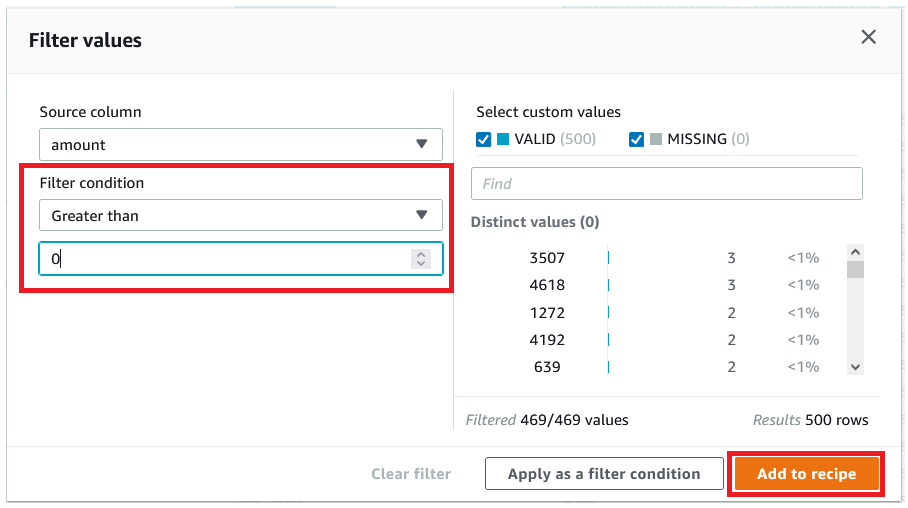The image size is (908, 508).
Task: Click the Filtered 469/469 values text
Action: click(x=547, y=420)
